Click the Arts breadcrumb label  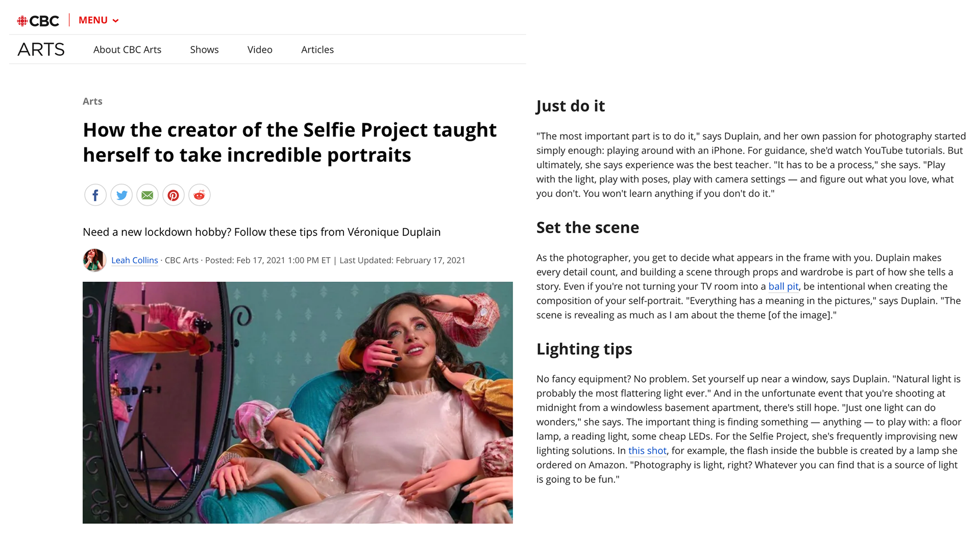[x=92, y=101]
